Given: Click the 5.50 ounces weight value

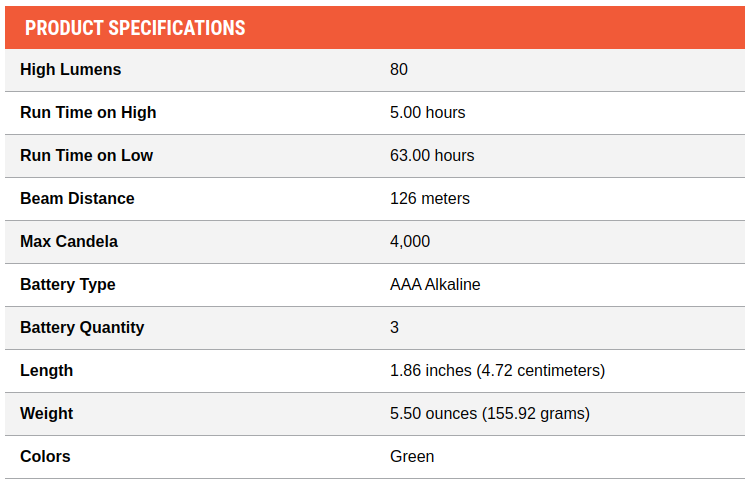Looking at the screenshot, I should [490, 414].
